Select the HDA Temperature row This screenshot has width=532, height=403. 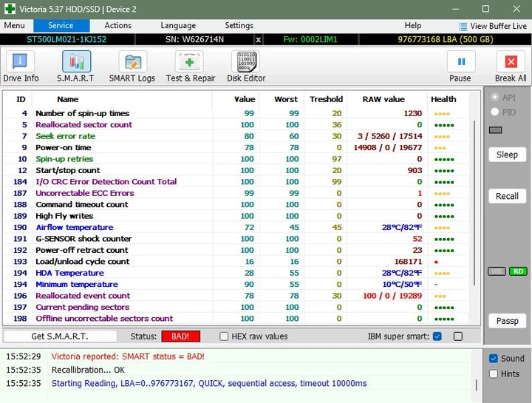237,273
